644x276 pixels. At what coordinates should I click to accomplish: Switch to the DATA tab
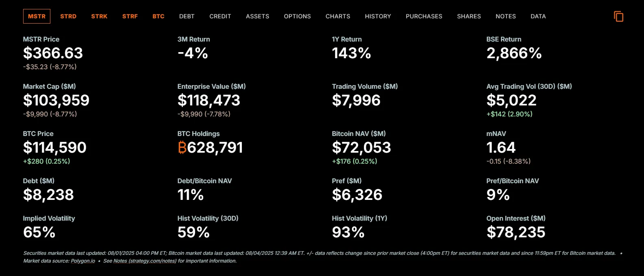538,16
